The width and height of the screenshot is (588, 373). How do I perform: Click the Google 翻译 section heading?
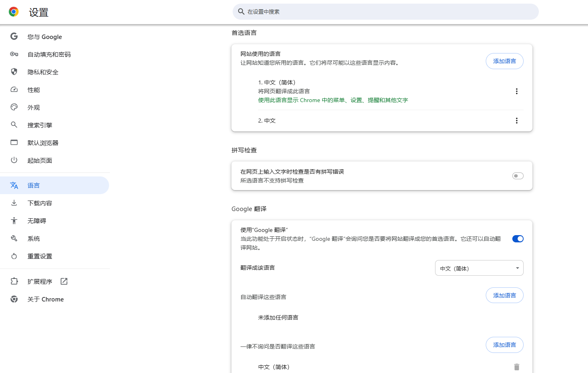tap(249, 209)
